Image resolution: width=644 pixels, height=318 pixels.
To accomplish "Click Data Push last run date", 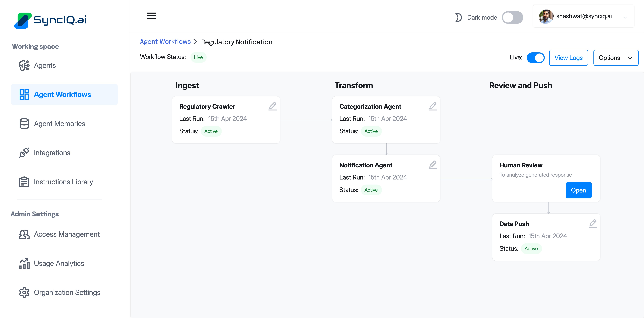I will [x=548, y=236].
